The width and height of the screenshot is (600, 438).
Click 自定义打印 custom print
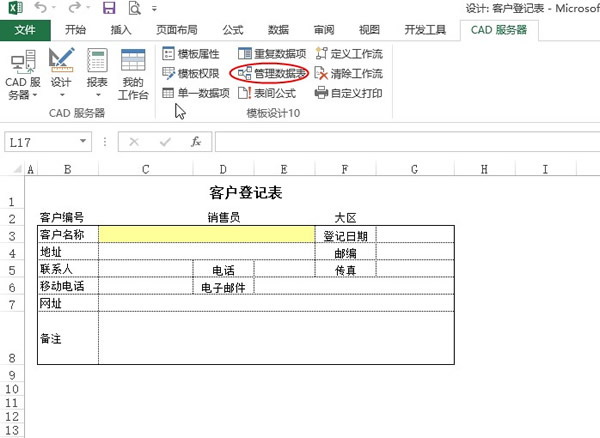349,93
